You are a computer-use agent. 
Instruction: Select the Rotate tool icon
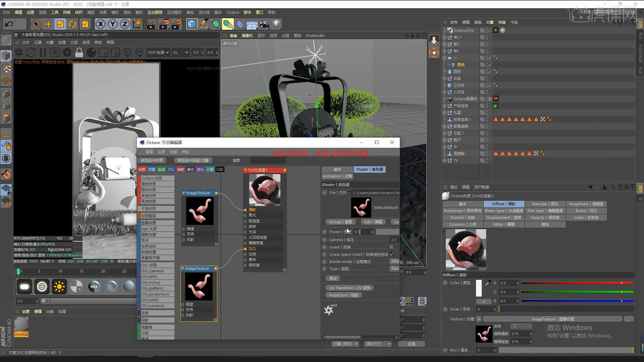click(72, 24)
